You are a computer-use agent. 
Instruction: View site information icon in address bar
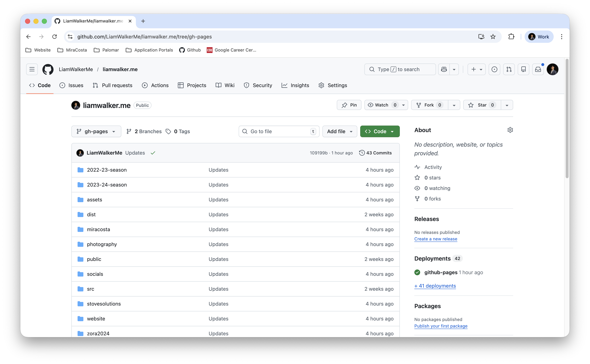(70, 37)
